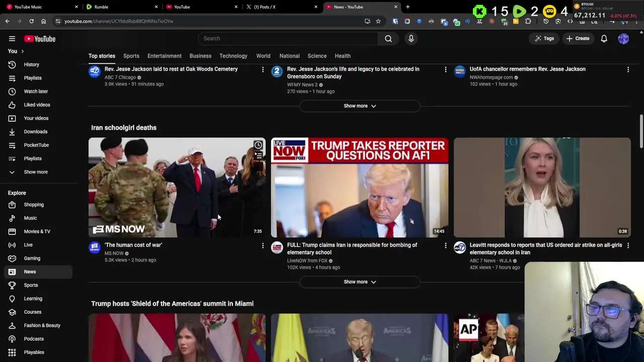Select the World news tab
The width and height of the screenshot is (644, 362).
point(263,56)
